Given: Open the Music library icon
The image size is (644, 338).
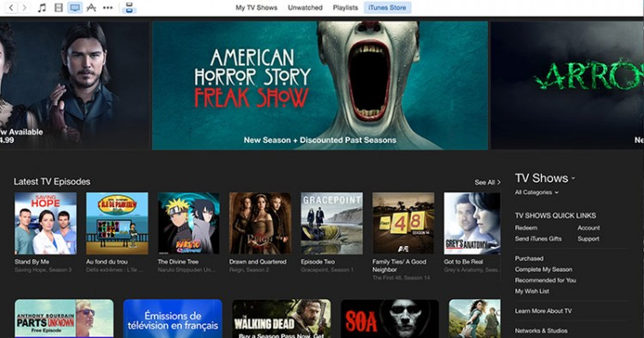Looking at the screenshot, I should click(42, 8).
